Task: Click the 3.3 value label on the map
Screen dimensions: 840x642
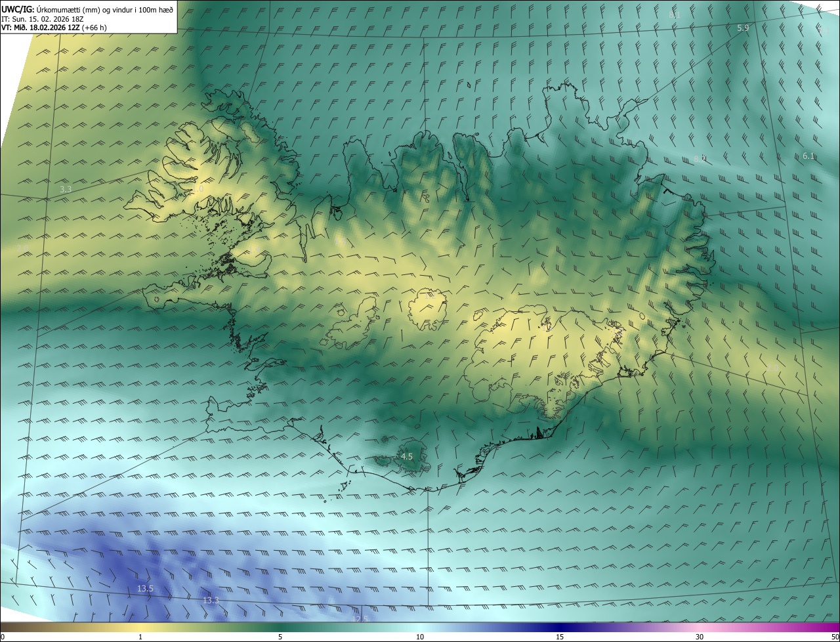Action: click(x=66, y=189)
